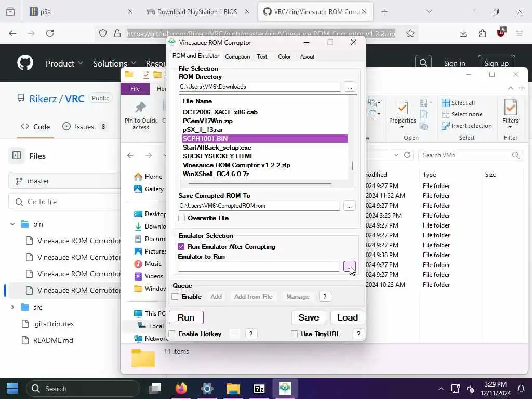This screenshot has height=399, width=532.
Task: Click the Load button in the ROM Corruptor
Action: click(348, 317)
